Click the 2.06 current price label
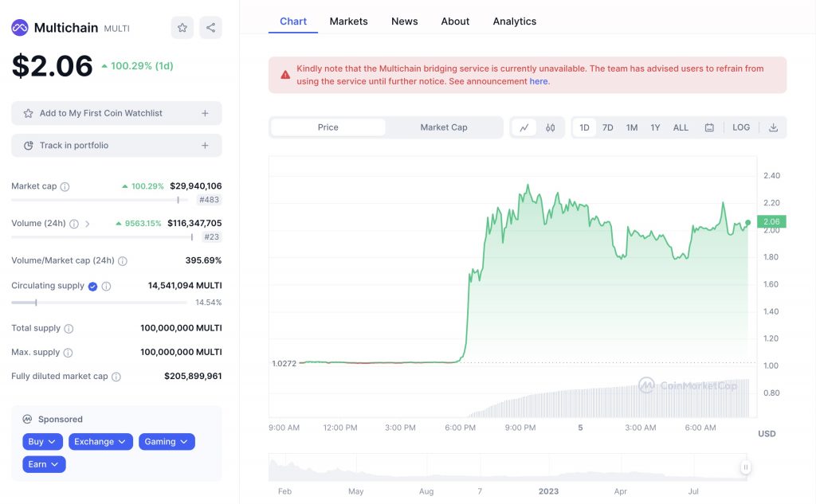 click(771, 221)
